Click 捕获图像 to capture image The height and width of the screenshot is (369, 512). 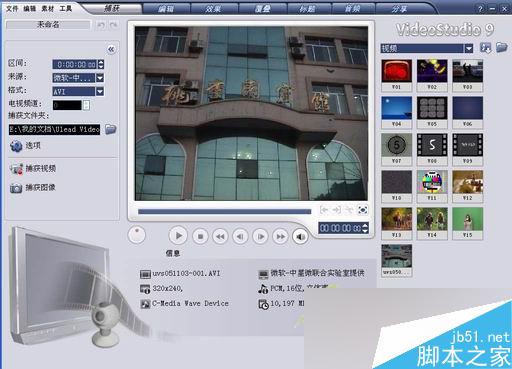click(x=33, y=188)
